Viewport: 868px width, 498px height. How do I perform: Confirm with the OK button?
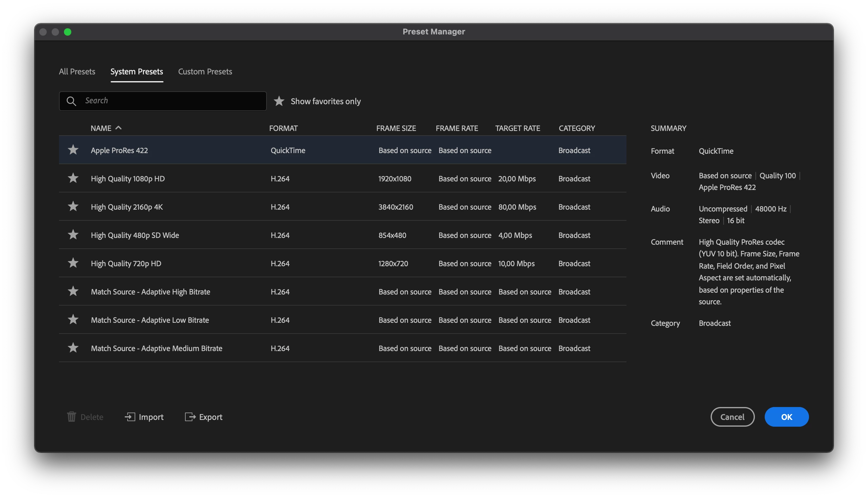click(786, 417)
